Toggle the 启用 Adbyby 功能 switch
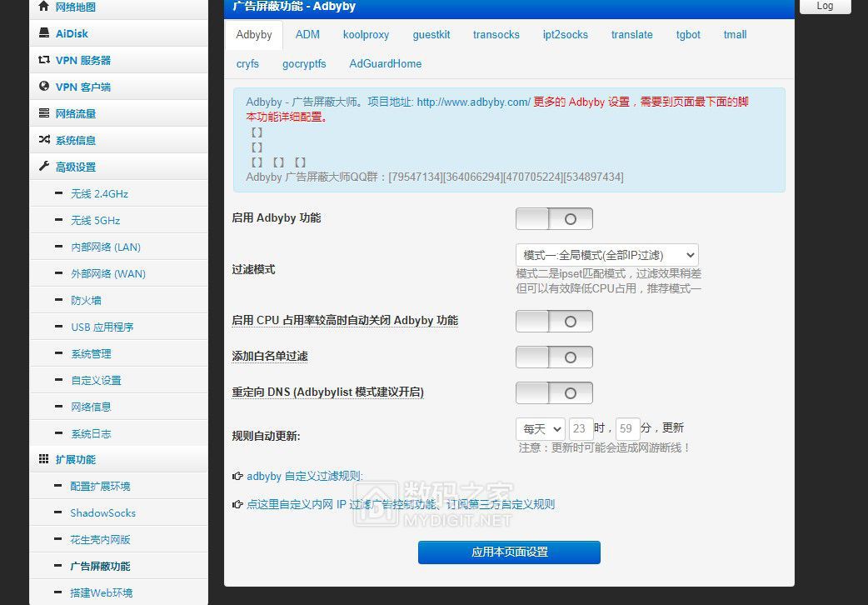The image size is (868, 605). [x=554, y=219]
